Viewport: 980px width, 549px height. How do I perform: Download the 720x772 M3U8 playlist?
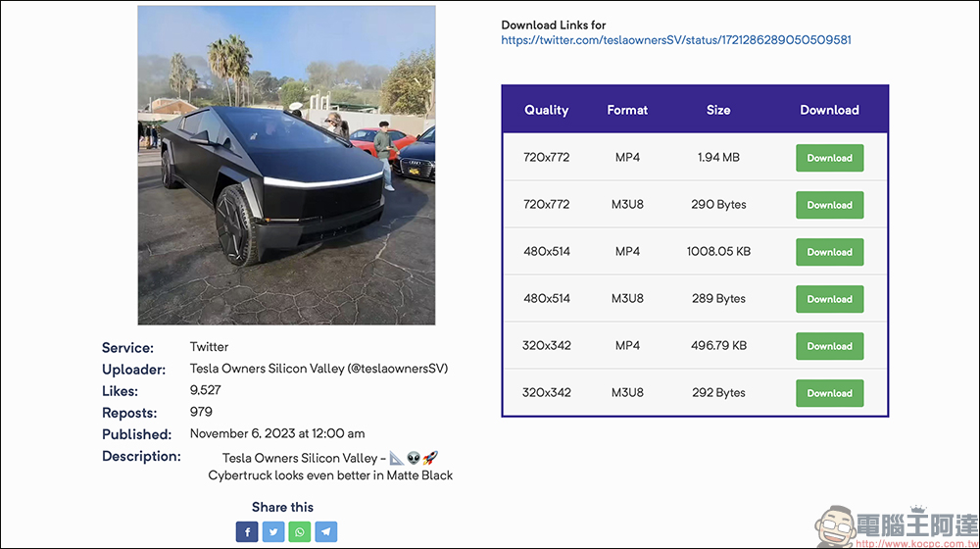[829, 205]
